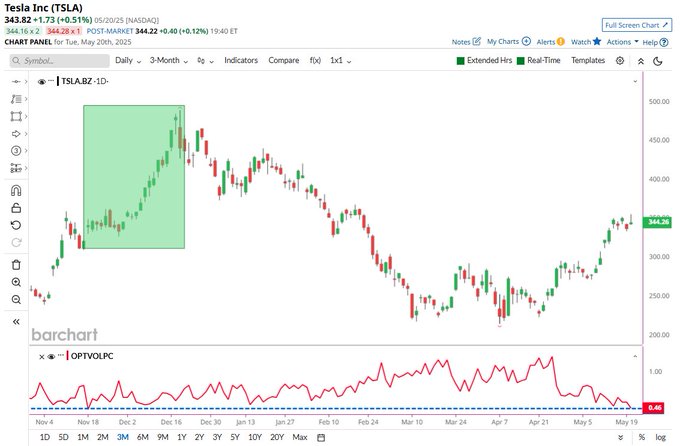Collapse the main chart pane chevron
This screenshot has height=446, width=680.
[635, 81]
